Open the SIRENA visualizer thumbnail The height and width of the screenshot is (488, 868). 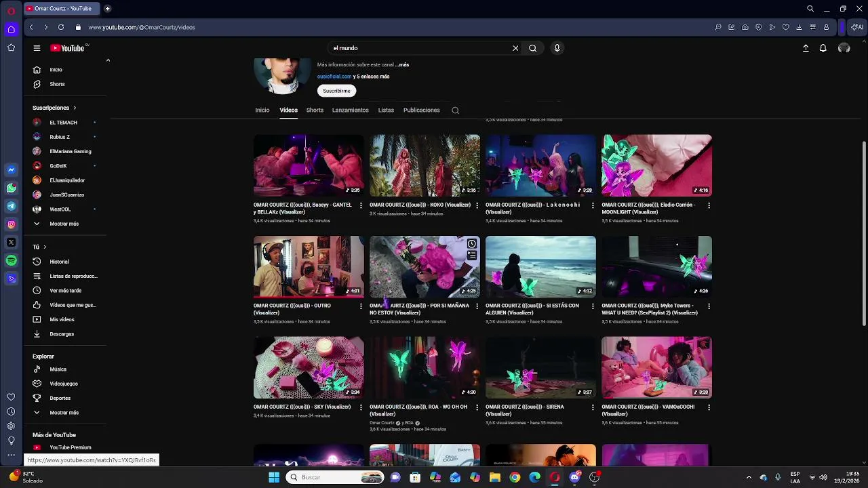540,367
